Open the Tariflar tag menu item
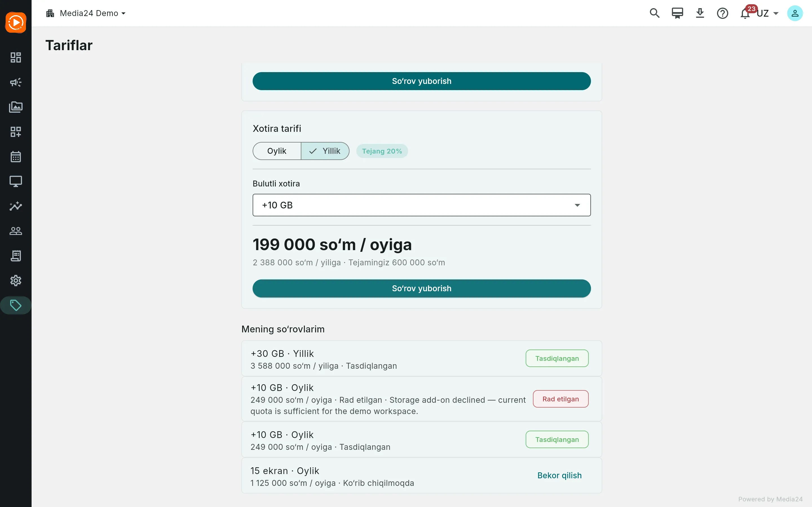The width and height of the screenshot is (812, 507). pos(16,306)
